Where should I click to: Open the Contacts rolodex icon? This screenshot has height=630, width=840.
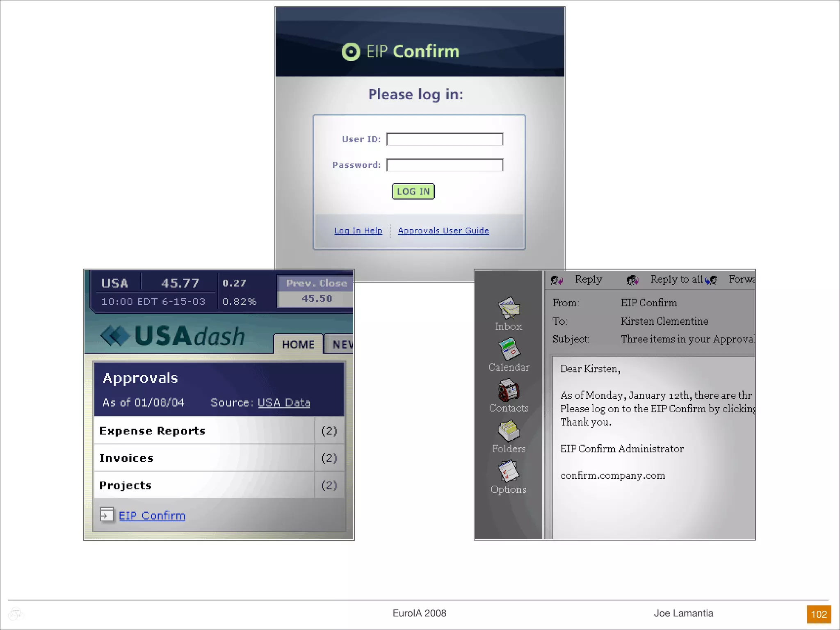508,390
